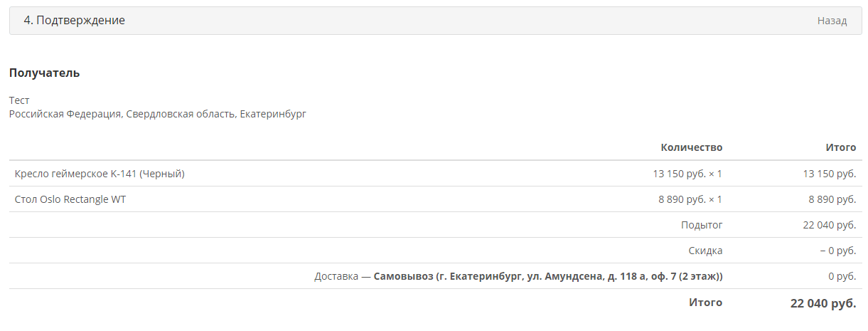Click the recipient name "Тест"
This screenshot has width=868, height=331.
19,100
